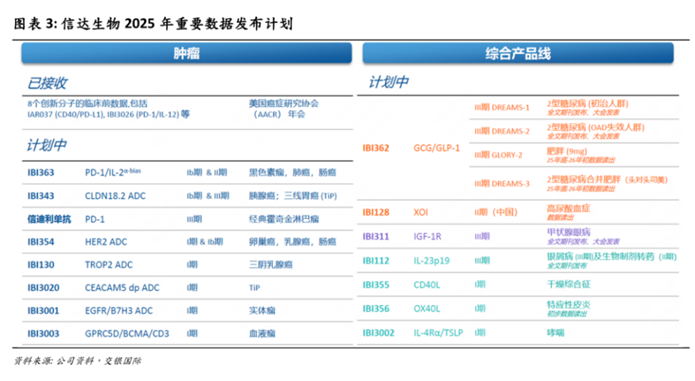The width and height of the screenshot is (695, 381).
Task: Click the figure title 图表 3: 信达生物 2025 年重要数据发布计划
Action: pyautogui.click(x=153, y=23)
